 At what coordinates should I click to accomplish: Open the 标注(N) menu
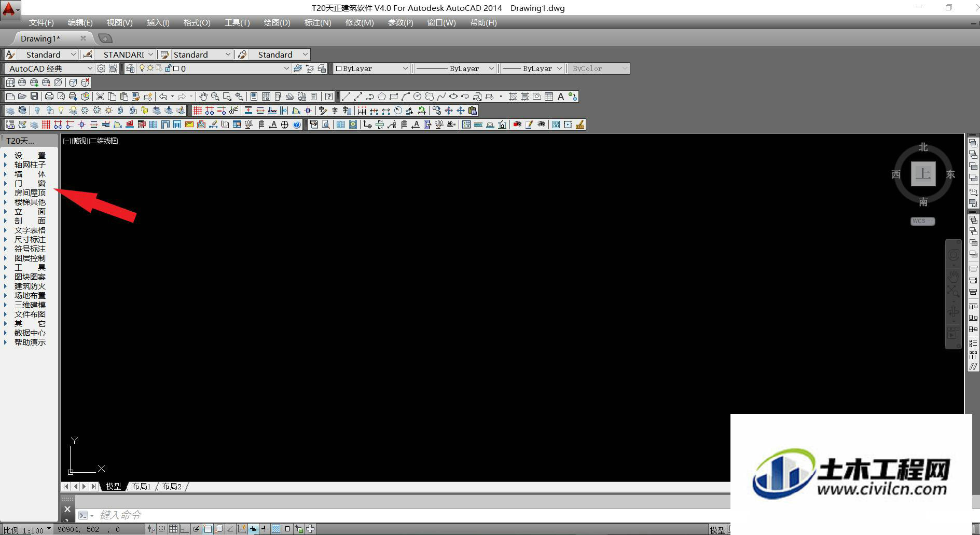coord(318,23)
